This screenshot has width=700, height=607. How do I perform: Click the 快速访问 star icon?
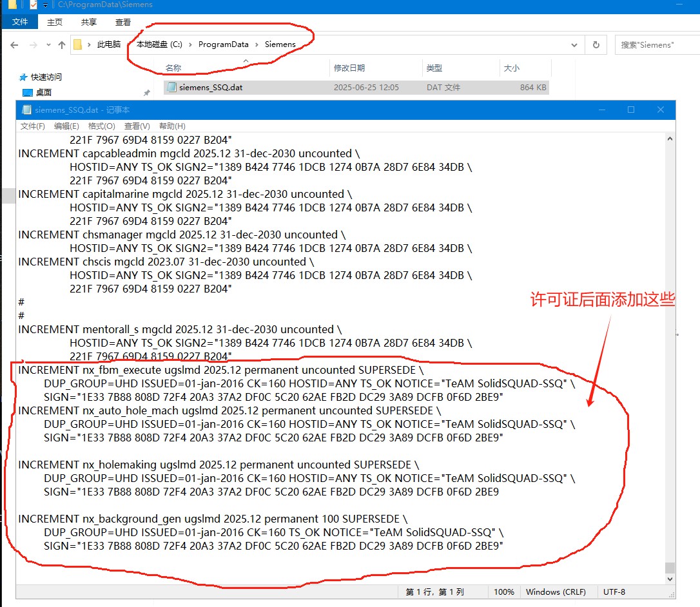point(23,77)
